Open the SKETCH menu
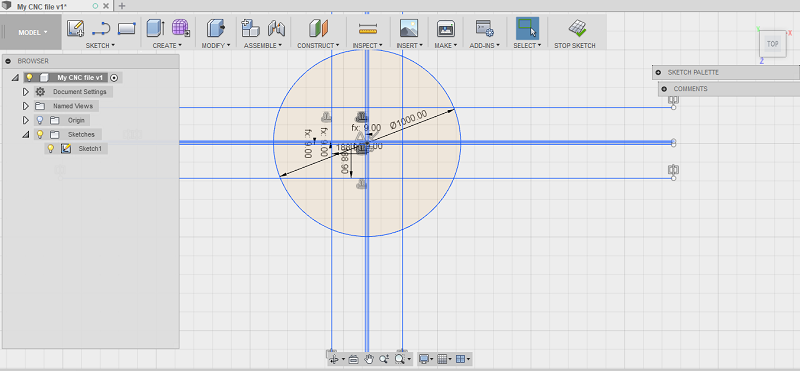 pyautogui.click(x=100, y=45)
